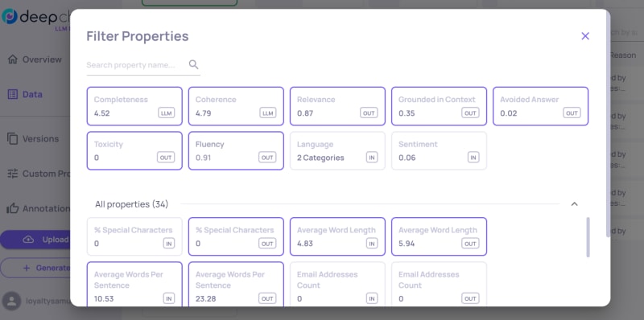Toggle the Fluency property card

tap(236, 150)
